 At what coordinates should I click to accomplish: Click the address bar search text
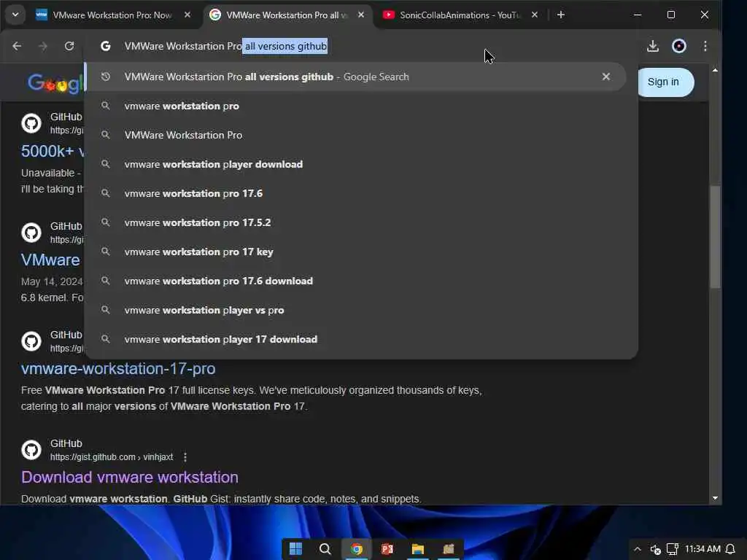226,46
